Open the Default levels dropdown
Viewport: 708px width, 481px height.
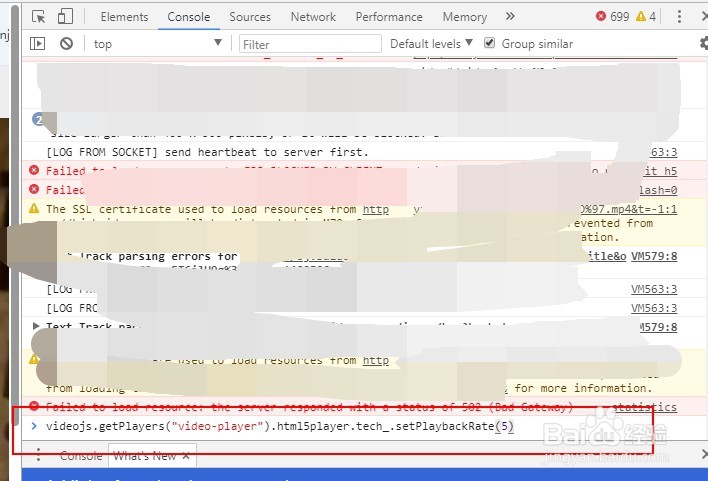pos(431,43)
